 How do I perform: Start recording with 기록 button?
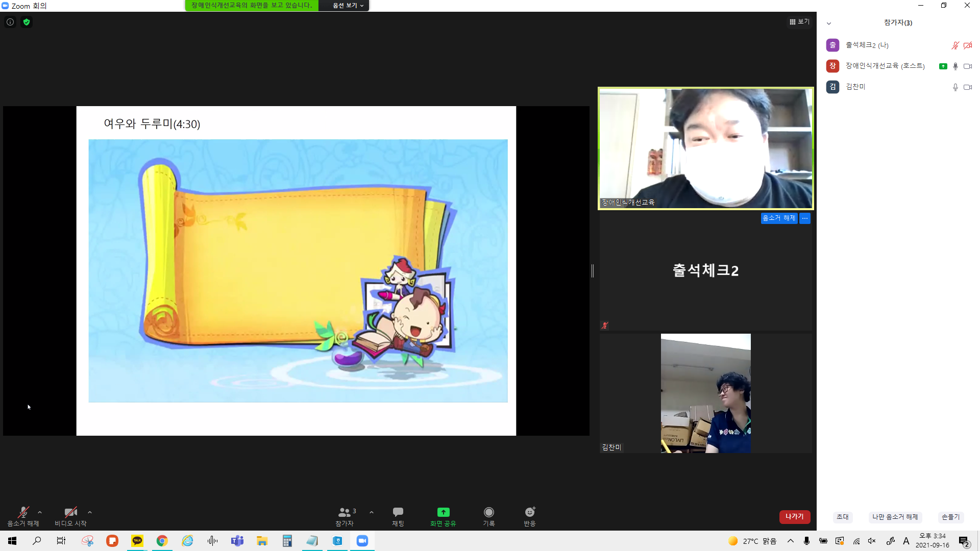pyautogui.click(x=489, y=516)
